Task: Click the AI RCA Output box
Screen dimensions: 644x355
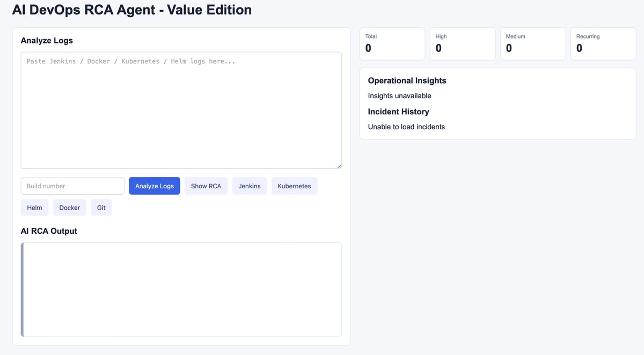Action: (x=181, y=290)
